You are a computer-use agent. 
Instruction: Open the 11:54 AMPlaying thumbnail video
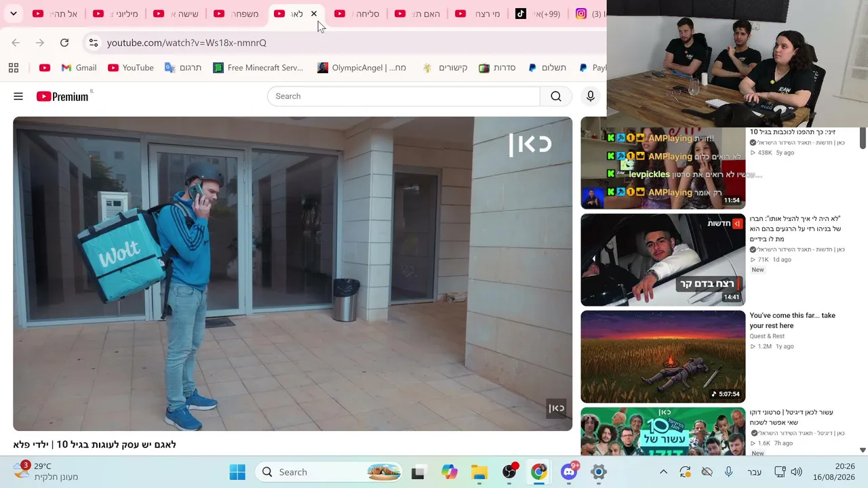point(663,168)
